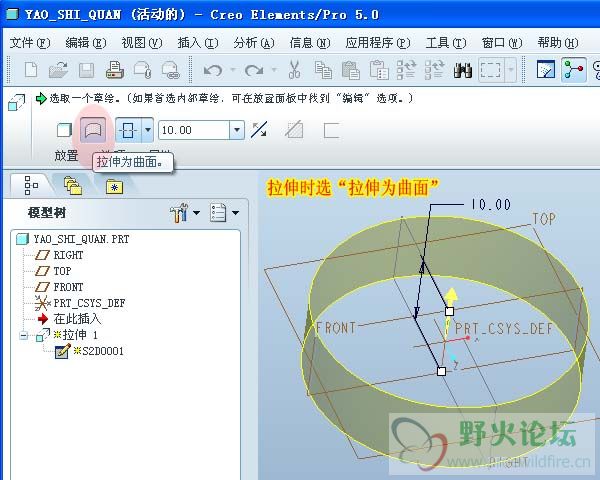Open the redo history dropdown arrow
The height and width of the screenshot is (480, 600).
274,70
